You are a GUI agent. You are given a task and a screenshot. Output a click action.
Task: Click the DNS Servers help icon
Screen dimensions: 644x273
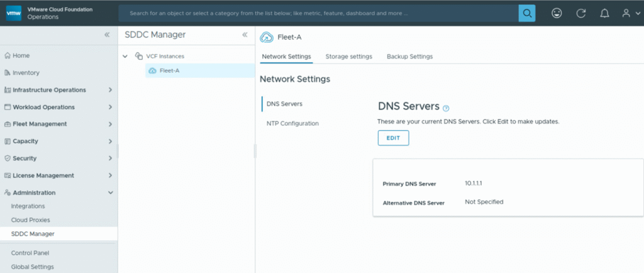tap(447, 108)
